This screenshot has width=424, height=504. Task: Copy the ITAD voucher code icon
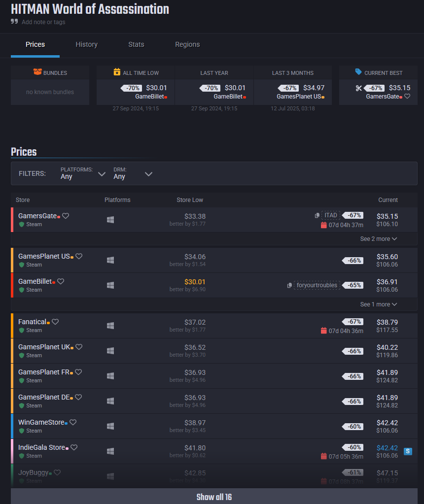click(x=317, y=215)
